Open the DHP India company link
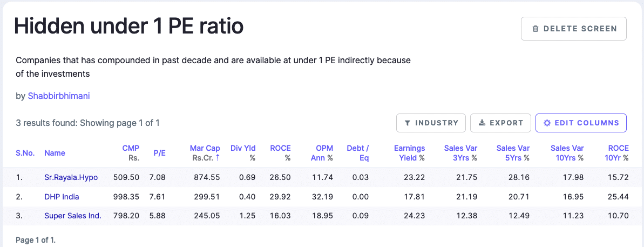The height and width of the screenshot is (247, 644). pyautogui.click(x=62, y=197)
